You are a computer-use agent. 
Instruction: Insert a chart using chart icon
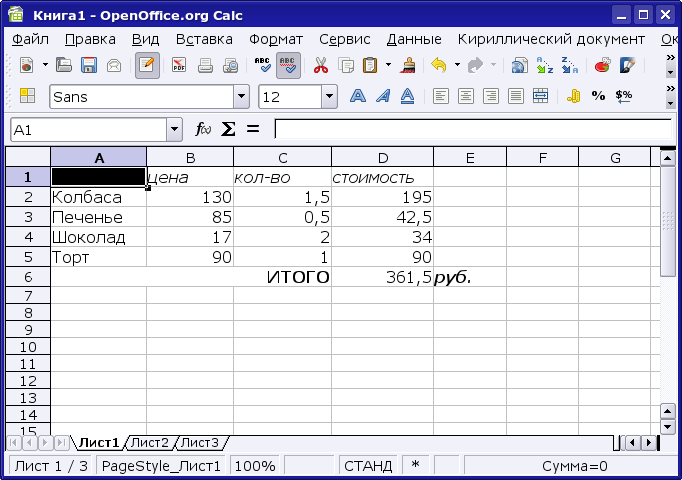pos(602,66)
